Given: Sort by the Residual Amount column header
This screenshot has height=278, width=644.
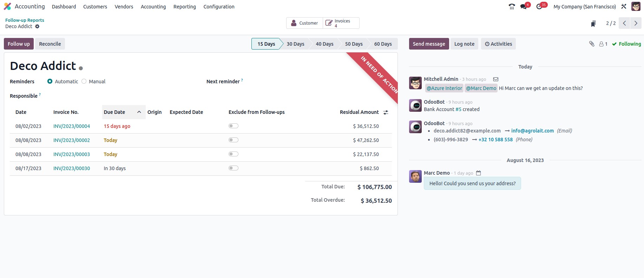Looking at the screenshot, I should tap(359, 112).
